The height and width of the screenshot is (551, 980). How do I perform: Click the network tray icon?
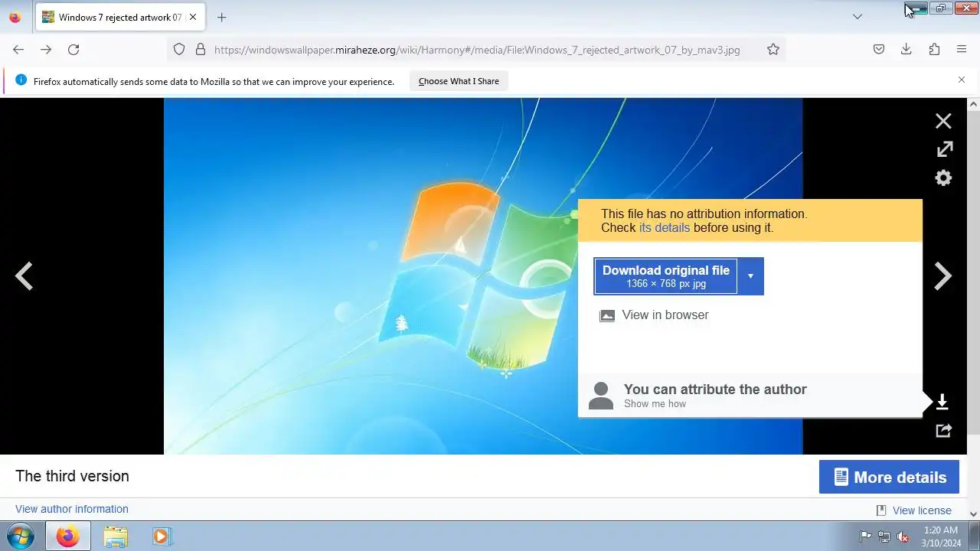coord(884,536)
